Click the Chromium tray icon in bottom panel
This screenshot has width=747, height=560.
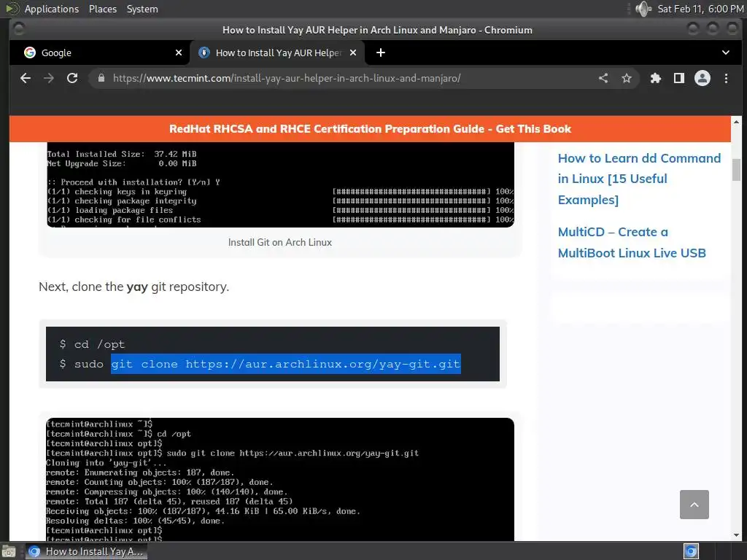(x=691, y=551)
